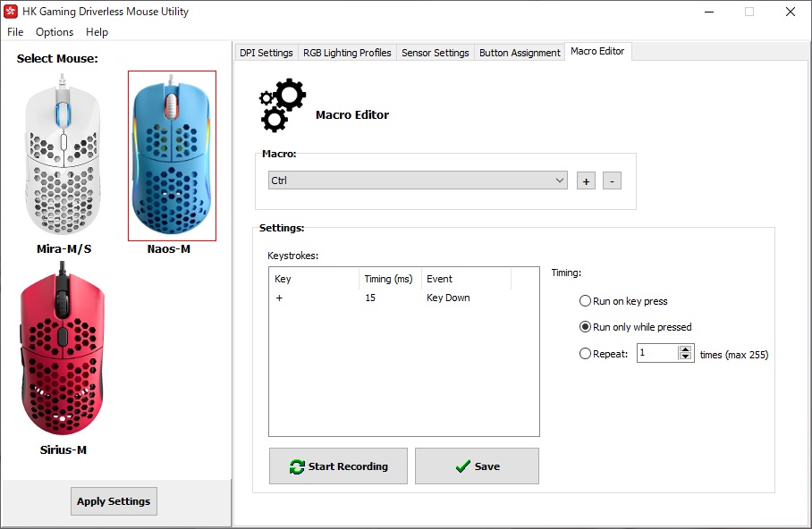Screen dimensions: 812x529
Task: Decrease repeat count with down arrow
Action: click(x=686, y=357)
